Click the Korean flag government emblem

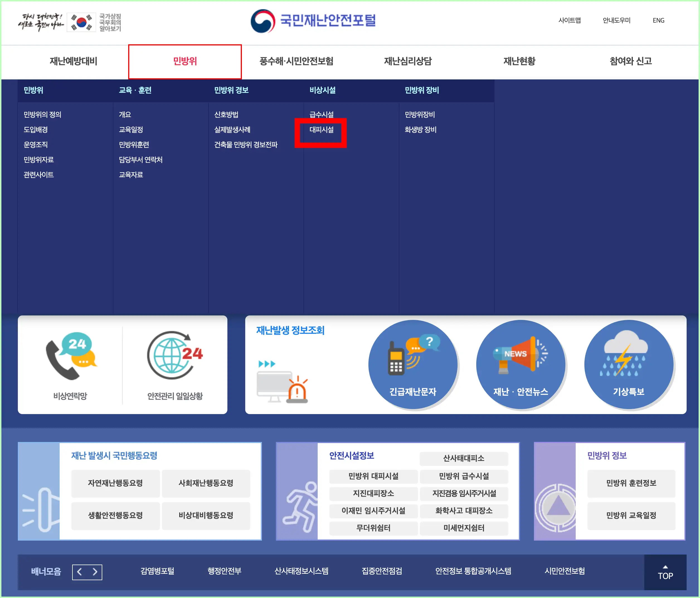click(x=81, y=22)
